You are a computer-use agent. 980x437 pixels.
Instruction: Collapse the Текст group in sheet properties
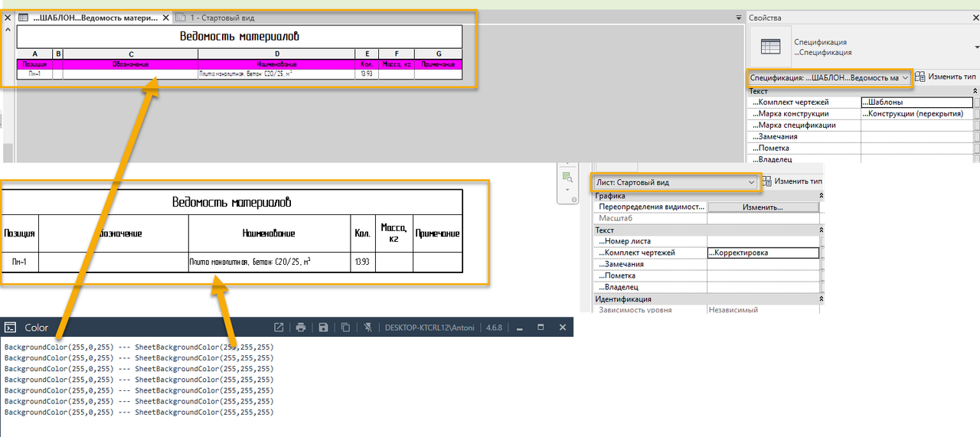[822, 230]
